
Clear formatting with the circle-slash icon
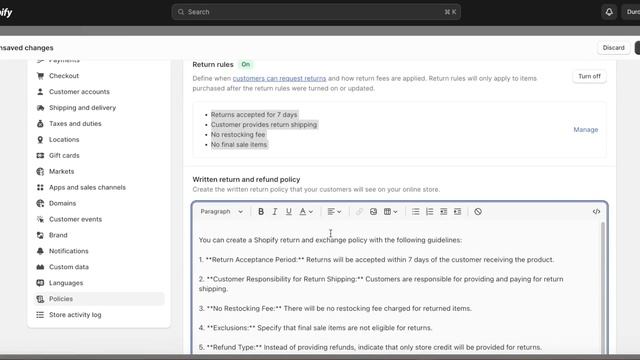click(478, 211)
